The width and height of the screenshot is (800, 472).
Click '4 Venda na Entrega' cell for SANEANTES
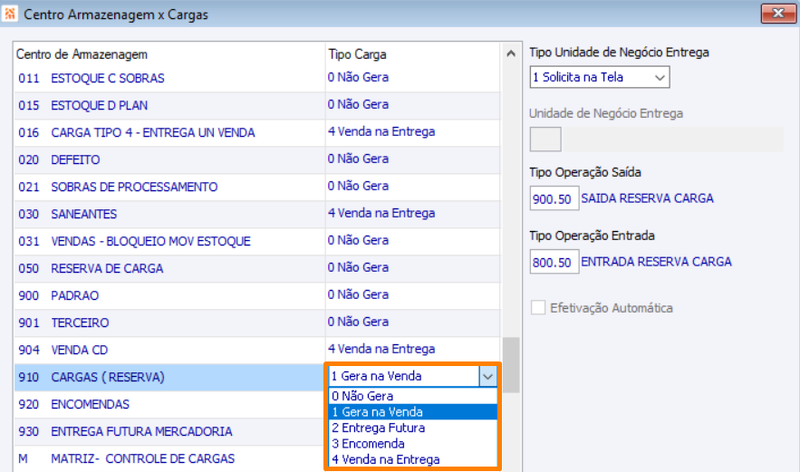(413, 214)
